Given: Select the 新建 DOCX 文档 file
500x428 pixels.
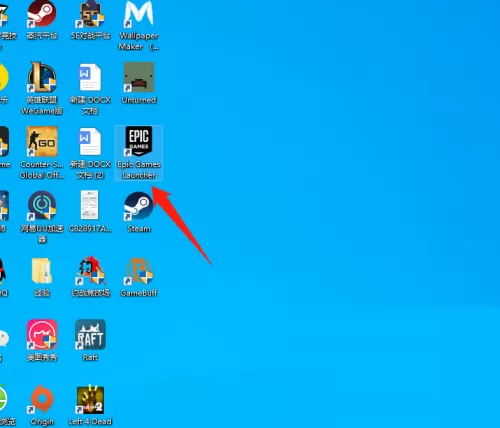Looking at the screenshot, I should pyautogui.click(x=90, y=77).
